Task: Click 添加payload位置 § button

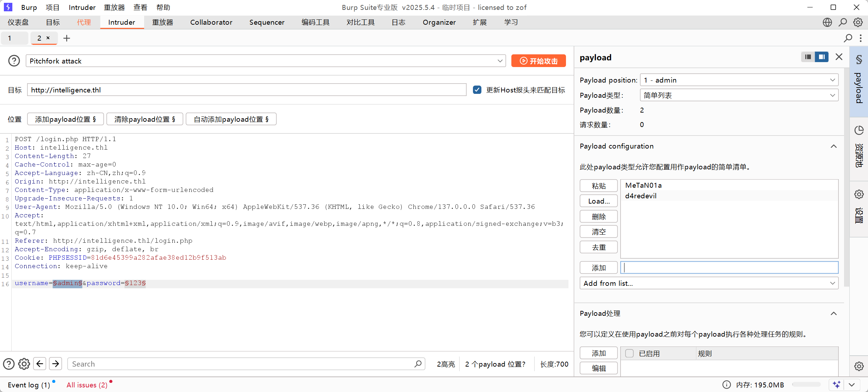Action: point(65,119)
